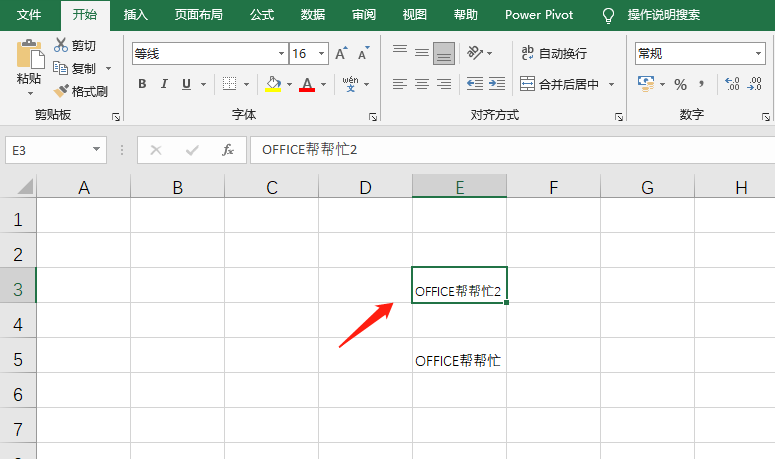This screenshot has height=459, width=775.
Task: Select column E header
Action: [x=460, y=187]
